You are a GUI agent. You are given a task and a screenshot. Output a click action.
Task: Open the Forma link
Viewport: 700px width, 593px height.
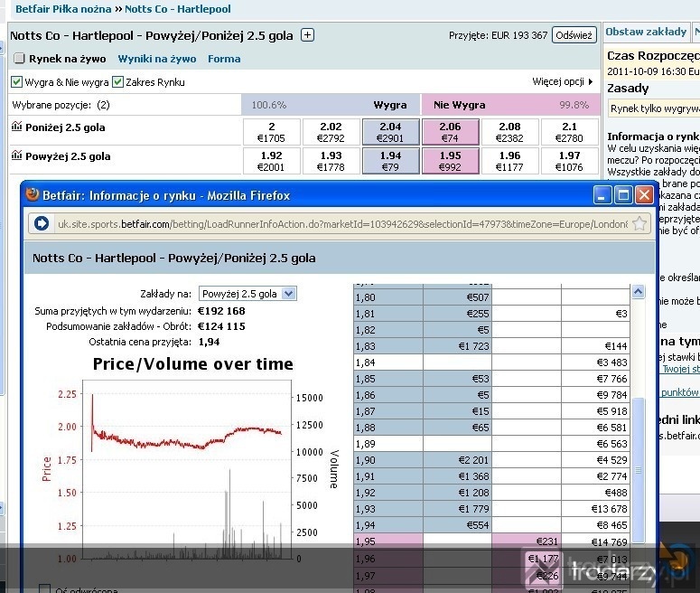(x=224, y=59)
